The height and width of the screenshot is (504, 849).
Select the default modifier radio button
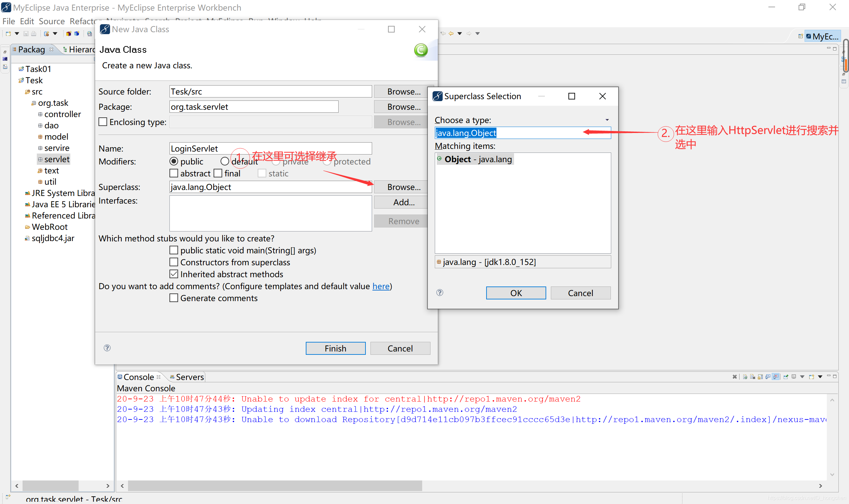coord(225,161)
